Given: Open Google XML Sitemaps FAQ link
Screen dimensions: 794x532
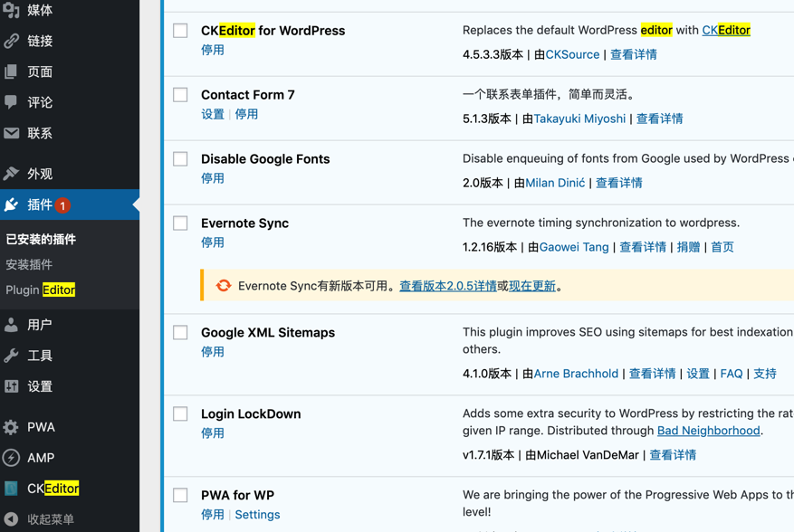Looking at the screenshot, I should click(x=732, y=374).
